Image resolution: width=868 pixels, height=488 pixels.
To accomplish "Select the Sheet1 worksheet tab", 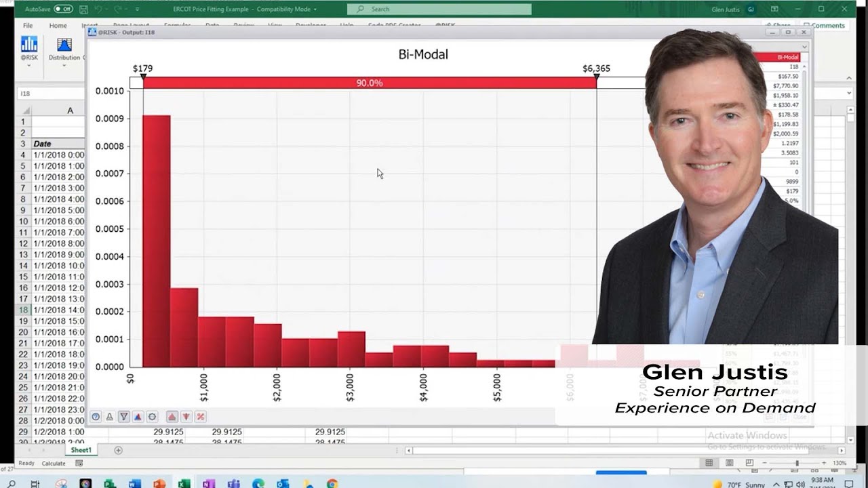I will point(81,450).
